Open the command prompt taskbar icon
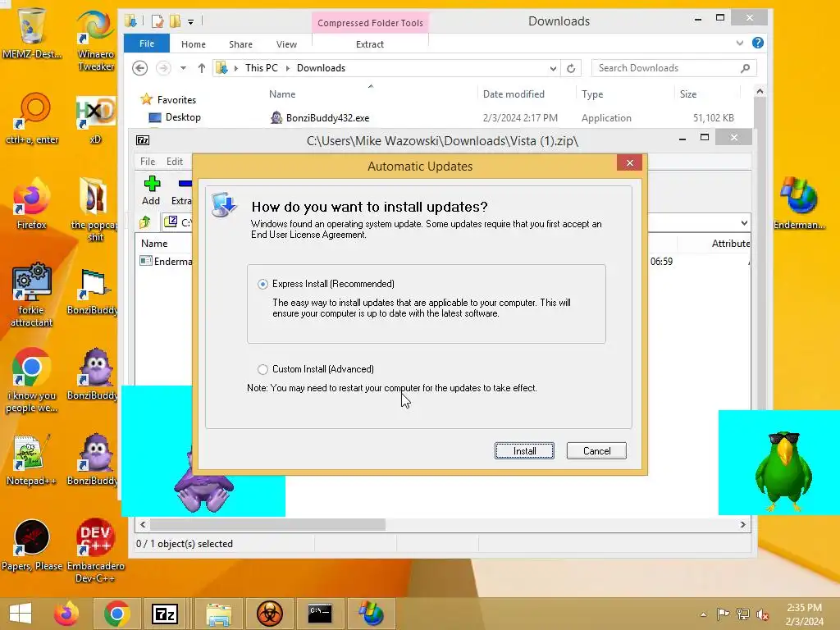 pyautogui.click(x=320, y=614)
